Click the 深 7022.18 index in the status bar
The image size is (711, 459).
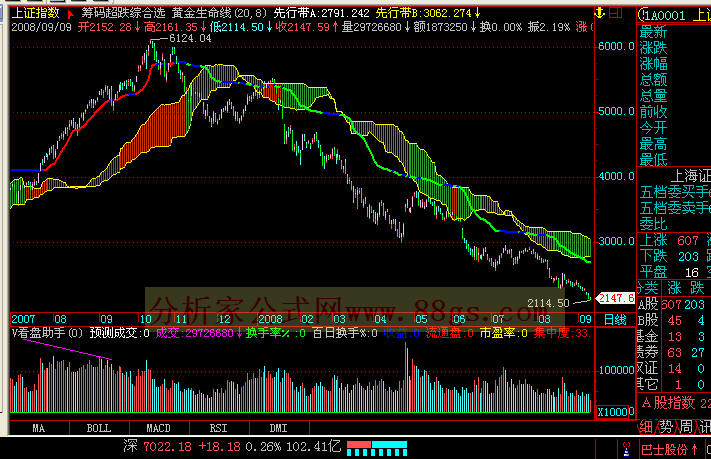point(157,447)
